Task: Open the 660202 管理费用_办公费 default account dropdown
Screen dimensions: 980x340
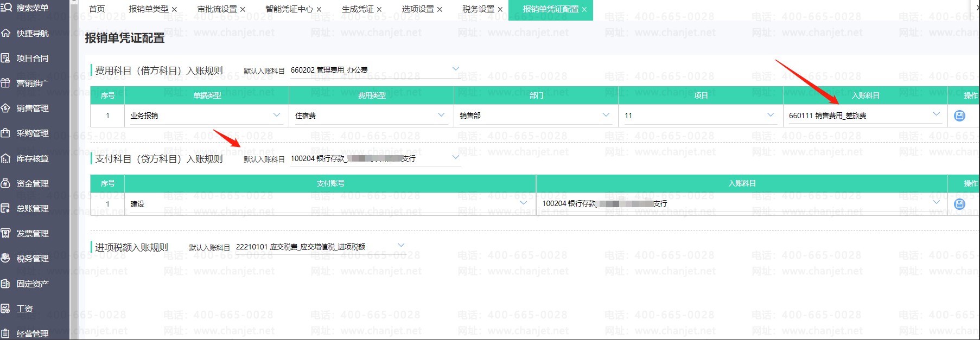Action: 376,70
